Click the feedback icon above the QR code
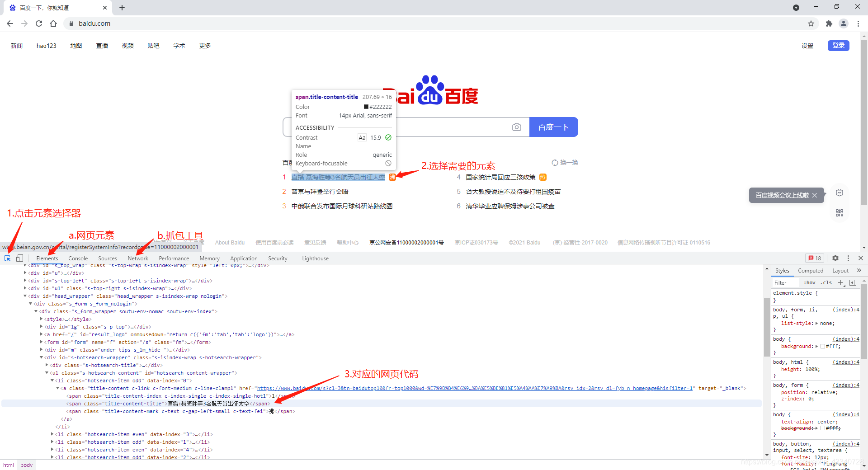The image size is (868, 470). (x=840, y=193)
